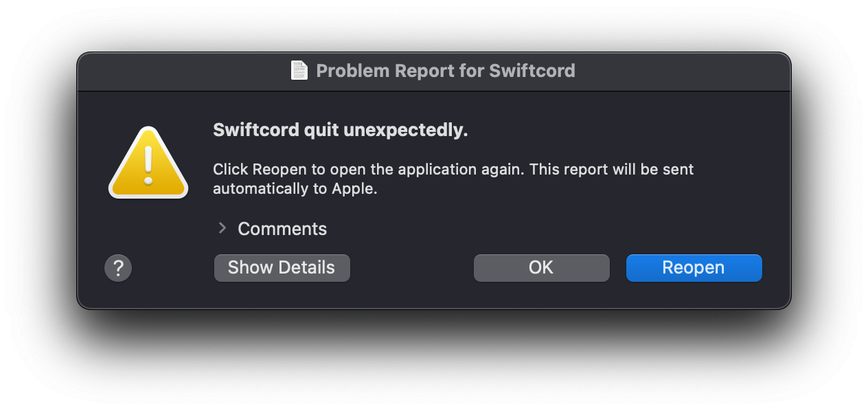Screen dimensions: 868x411
Task: Click the highlighted blue Reopen control
Action: 694,267
